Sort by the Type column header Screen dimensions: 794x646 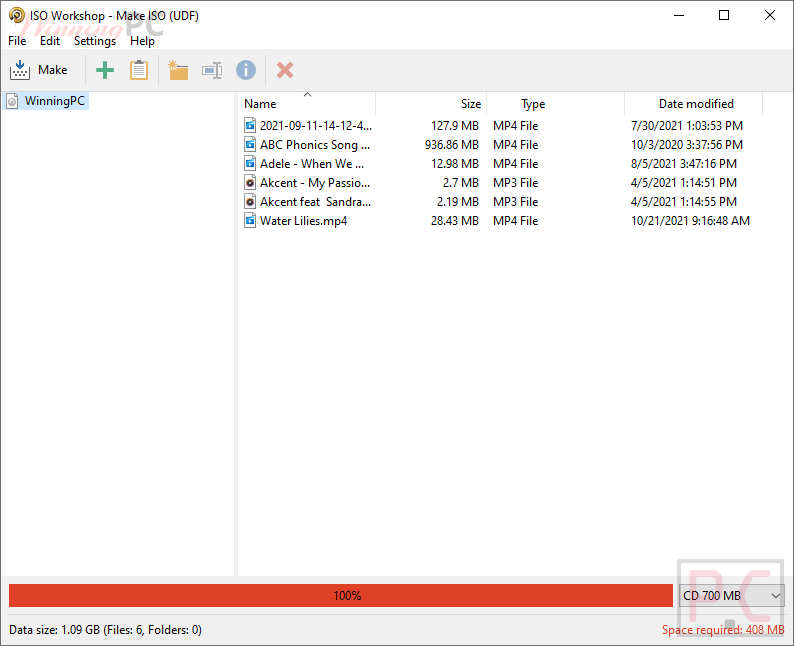pos(555,104)
